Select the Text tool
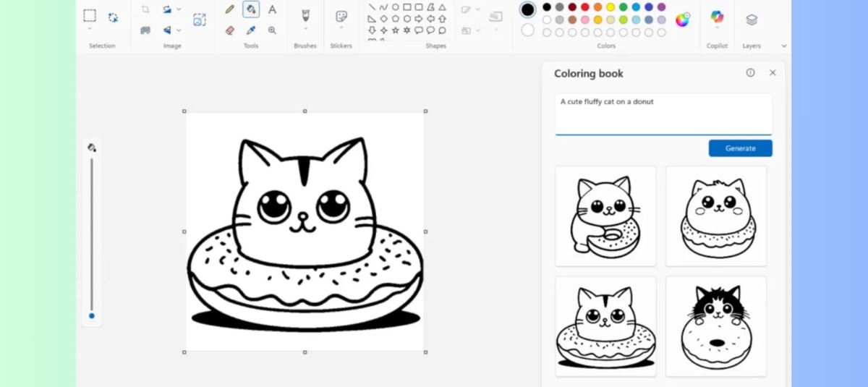Screen dimensions: 868x387 [272, 9]
